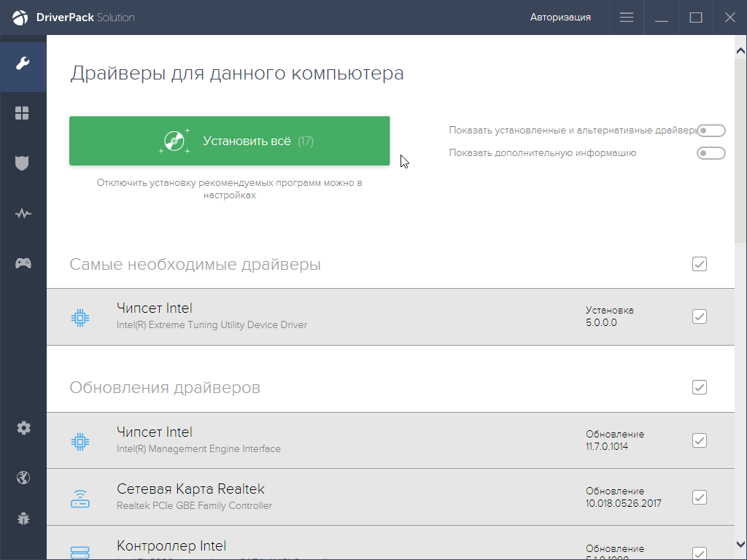Enable showing installed and alternative drivers
747x560 pixels.
[x=711, y=130]
